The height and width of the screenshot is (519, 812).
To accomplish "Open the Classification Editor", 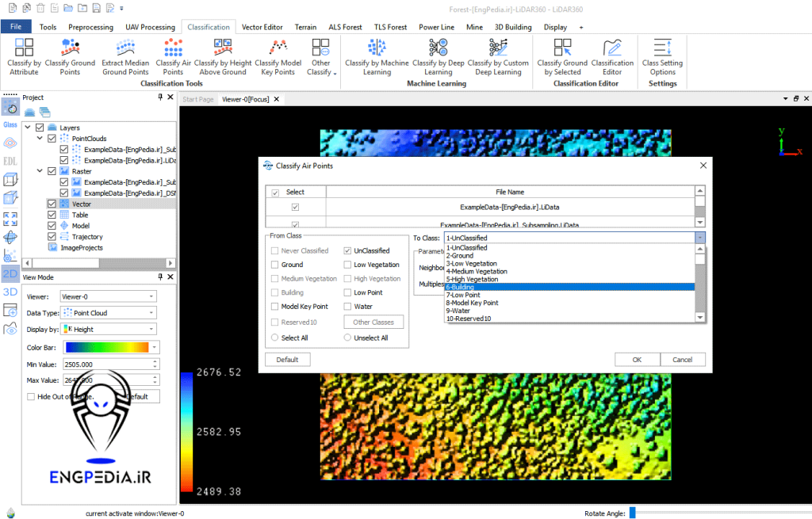I will (612, 56).
